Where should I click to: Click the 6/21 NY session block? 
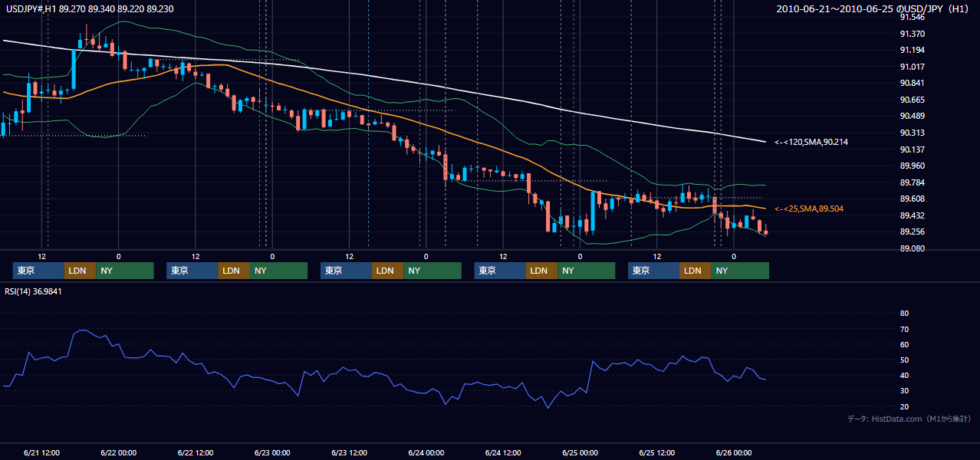pos(125,271)
